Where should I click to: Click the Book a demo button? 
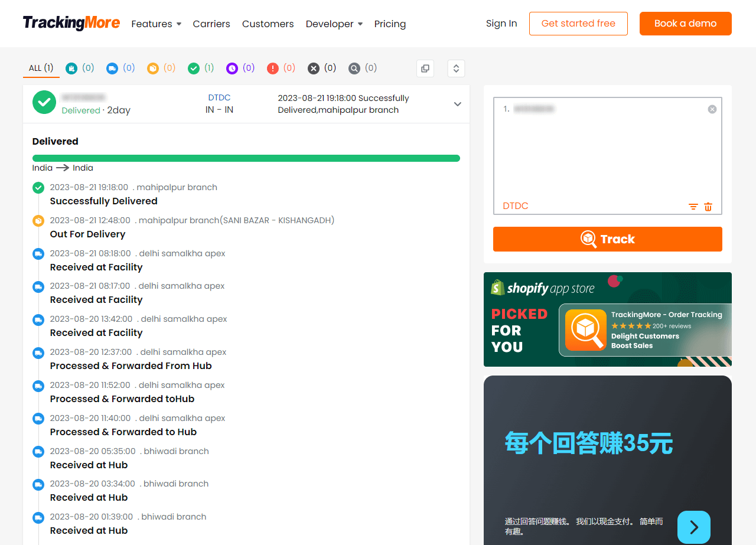pyautogui.click(x=685, y=24)
